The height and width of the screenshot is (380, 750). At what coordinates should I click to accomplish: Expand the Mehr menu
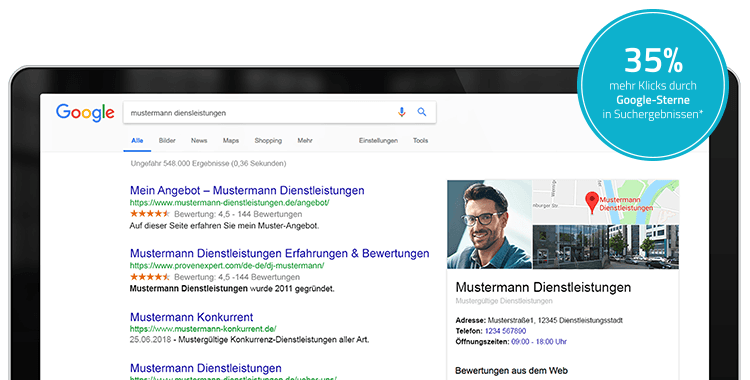pos(305,141)
